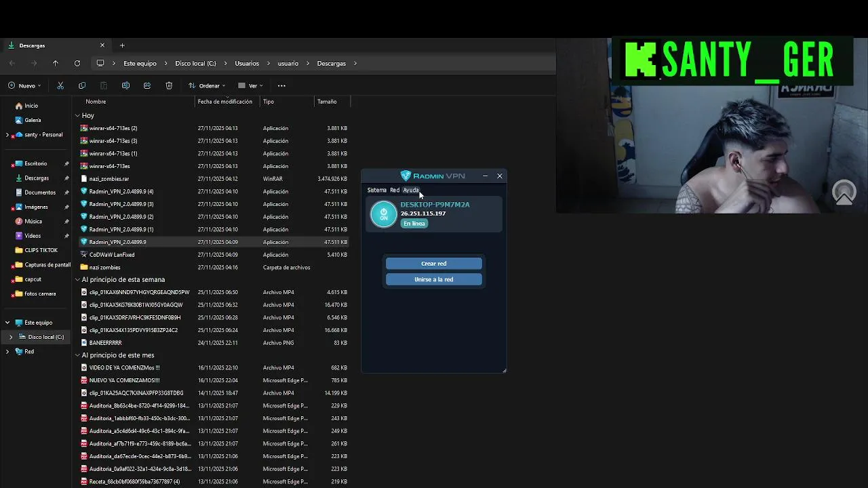Collapse Al principio de esta semana group

pyautogui.click(x=77, y=279)
